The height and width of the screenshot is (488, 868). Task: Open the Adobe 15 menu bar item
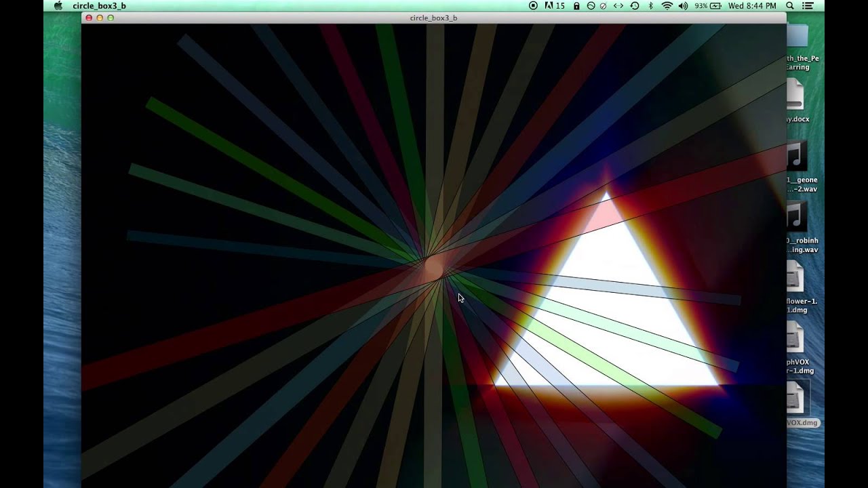coord(554,5)
